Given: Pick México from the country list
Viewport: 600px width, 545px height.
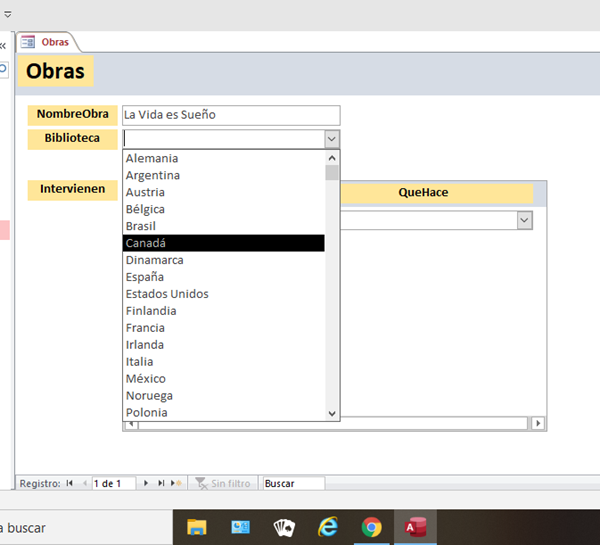Looking at the screenshot, I should 223,379.
